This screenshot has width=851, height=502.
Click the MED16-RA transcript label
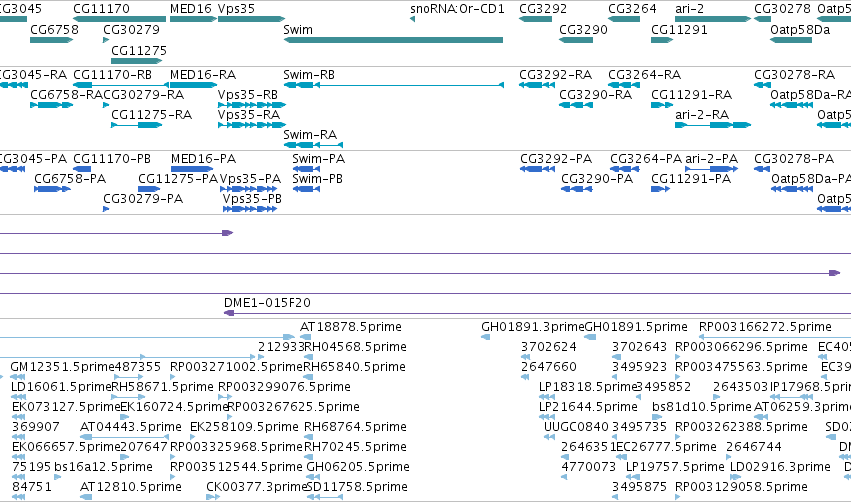tap(203, 74)
